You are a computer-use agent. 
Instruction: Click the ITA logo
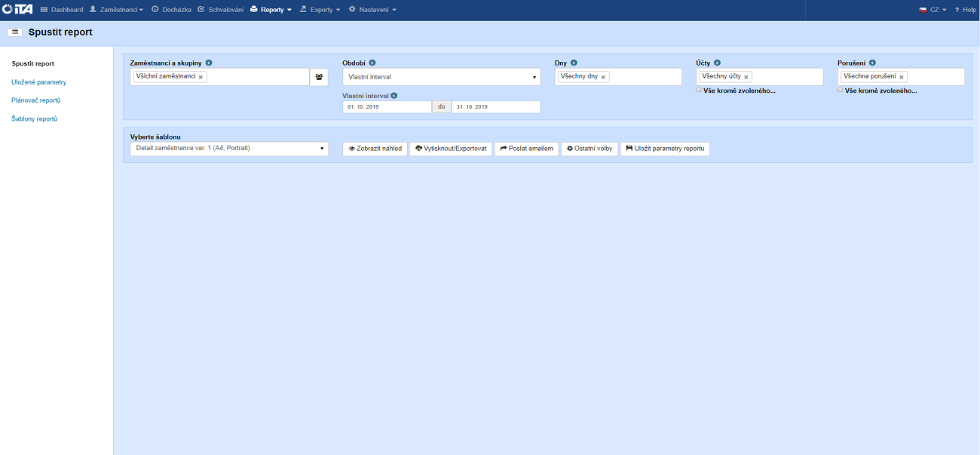coord(17,10)
